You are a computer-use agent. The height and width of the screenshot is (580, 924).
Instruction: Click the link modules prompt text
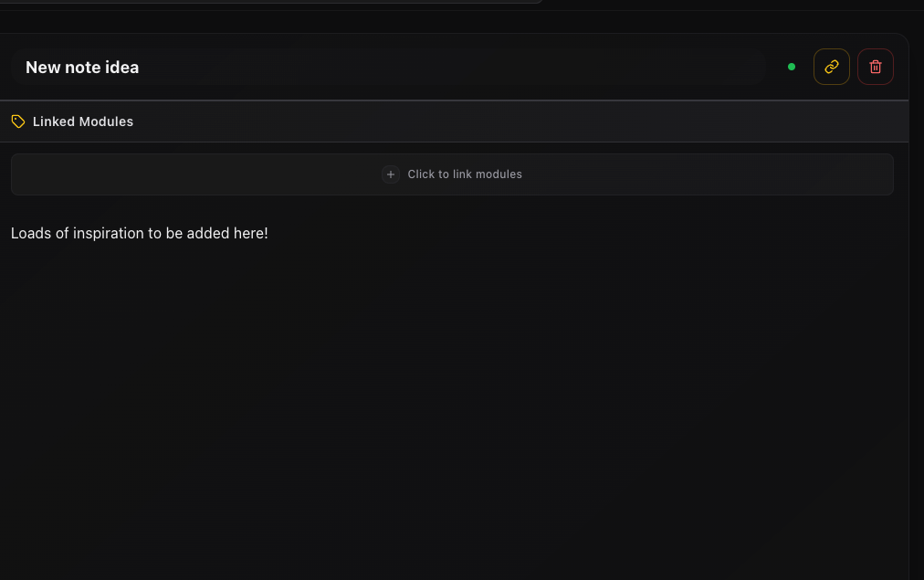tap(465, 174)
